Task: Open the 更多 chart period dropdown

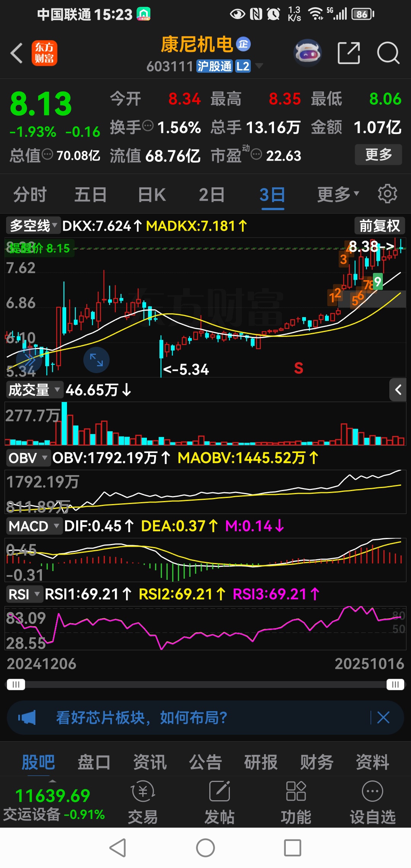Action: pyautogui.click(x=338, y=195)
